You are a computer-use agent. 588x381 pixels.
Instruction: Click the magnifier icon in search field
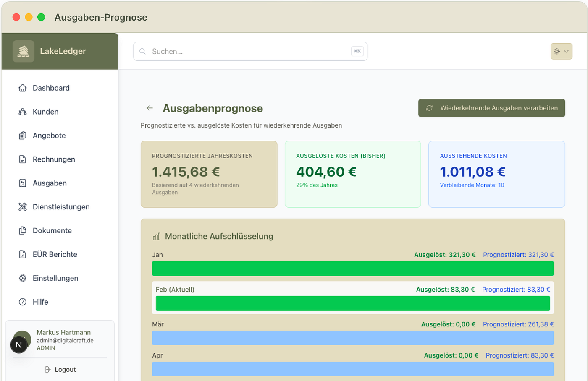tap(143, 51)
